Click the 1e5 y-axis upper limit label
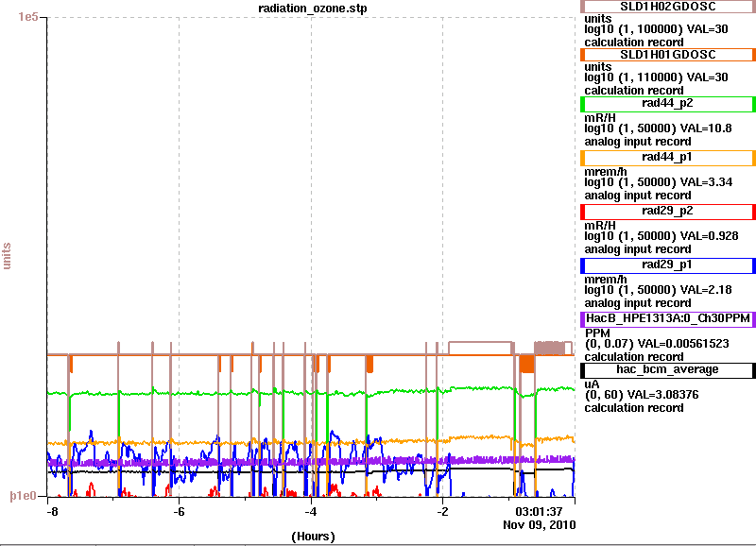 pos(28,16)
